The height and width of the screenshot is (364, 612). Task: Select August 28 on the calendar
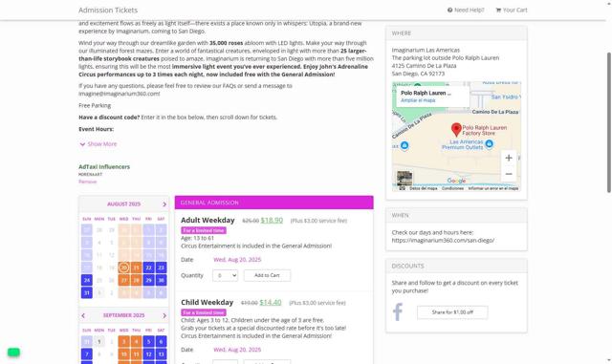(x=136, y=280)
